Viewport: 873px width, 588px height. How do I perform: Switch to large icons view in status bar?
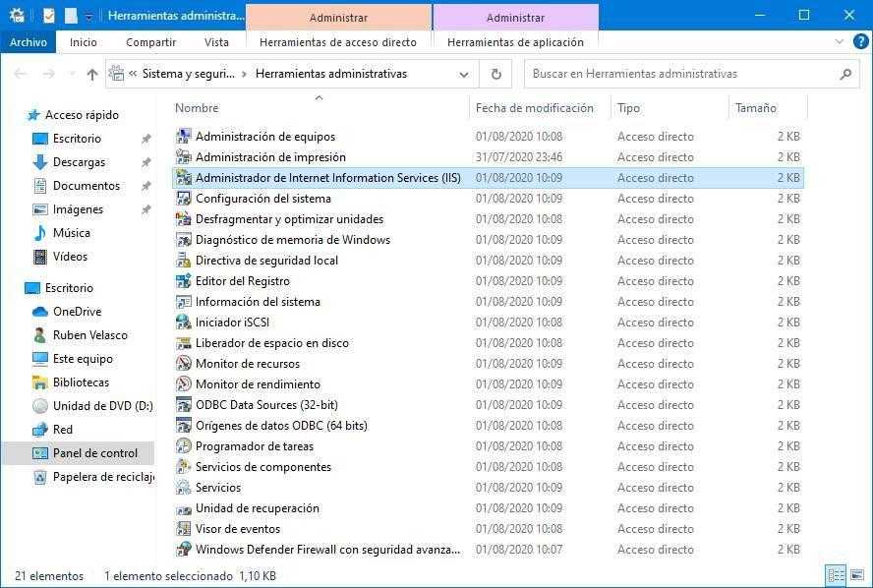pyautogui.click(x=856, y=575)
